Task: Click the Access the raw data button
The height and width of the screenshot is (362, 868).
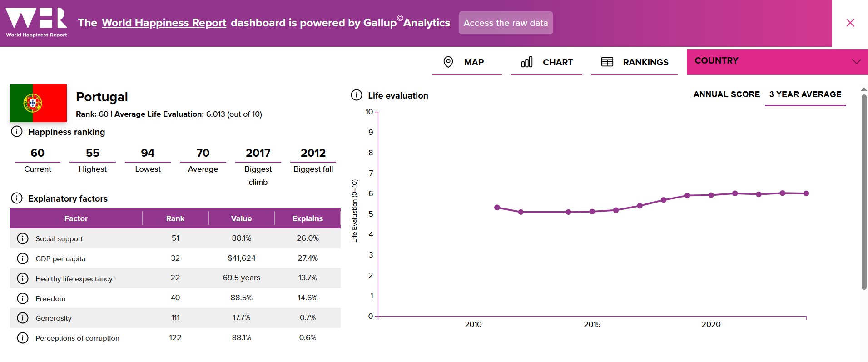Action: (x=506, y=23)
